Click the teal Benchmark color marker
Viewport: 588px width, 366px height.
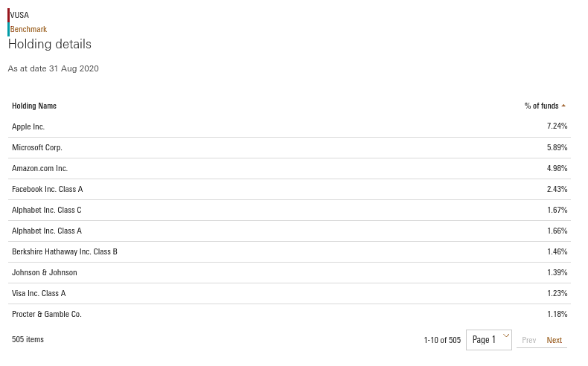point(9,29)
